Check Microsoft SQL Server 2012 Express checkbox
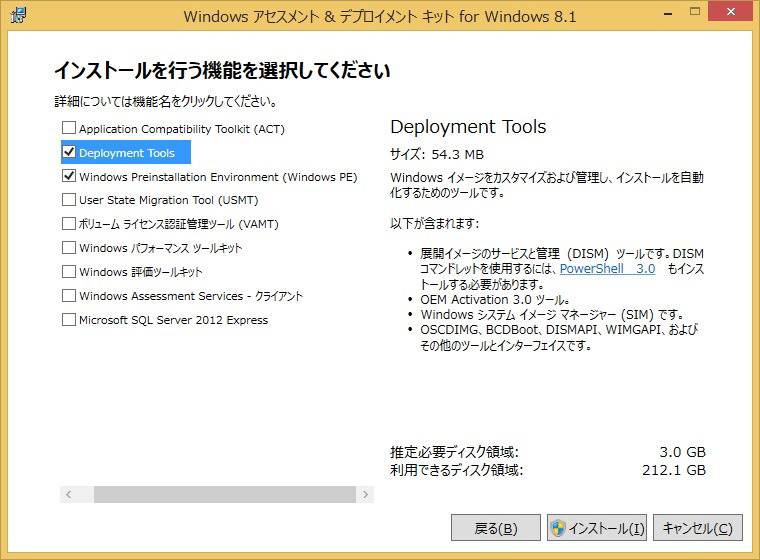The width and height of the screenshot is (760, 560). [x=69, y=319]
